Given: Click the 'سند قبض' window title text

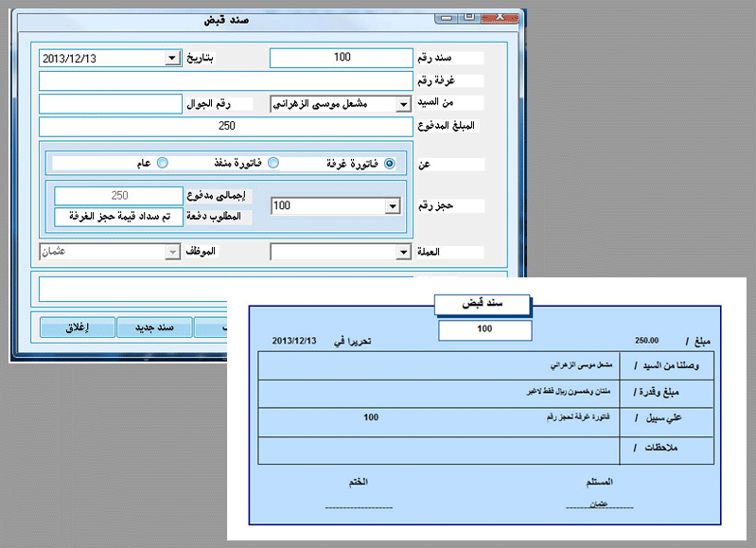Looking at the screenshot, I should [226, 20].
